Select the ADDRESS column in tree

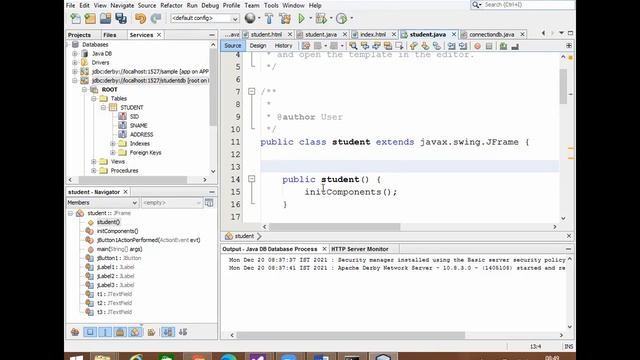tap(141, 134)
